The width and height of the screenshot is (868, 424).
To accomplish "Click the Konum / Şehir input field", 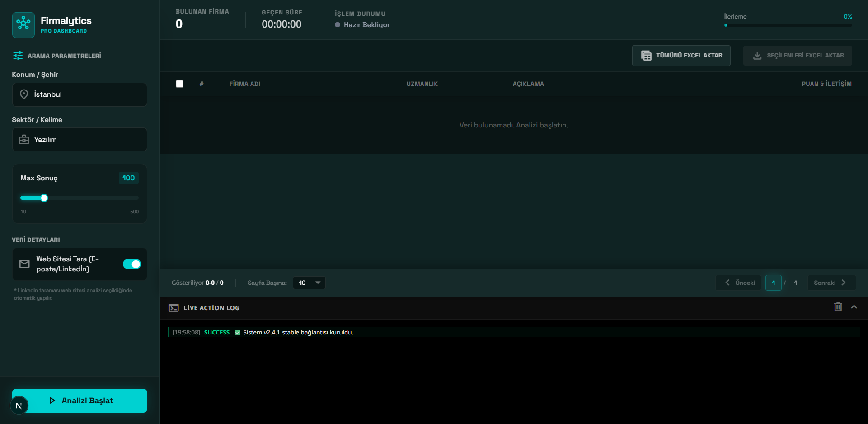I will (x=86, y=94).
